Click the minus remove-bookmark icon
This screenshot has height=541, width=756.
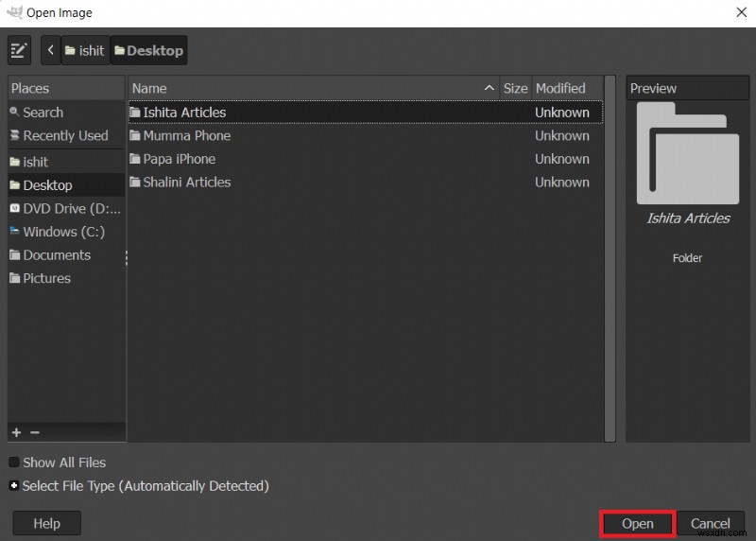[35, 432]
